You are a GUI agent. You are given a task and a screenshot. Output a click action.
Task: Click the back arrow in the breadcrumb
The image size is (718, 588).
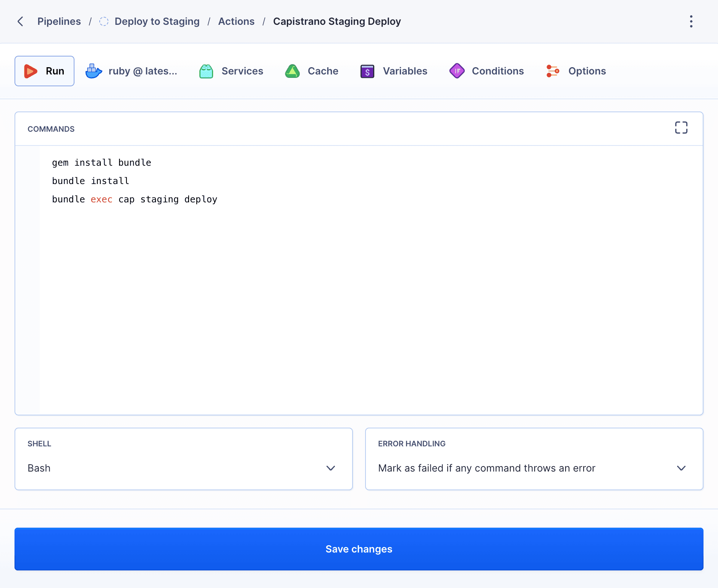click(x=20, y=21)
